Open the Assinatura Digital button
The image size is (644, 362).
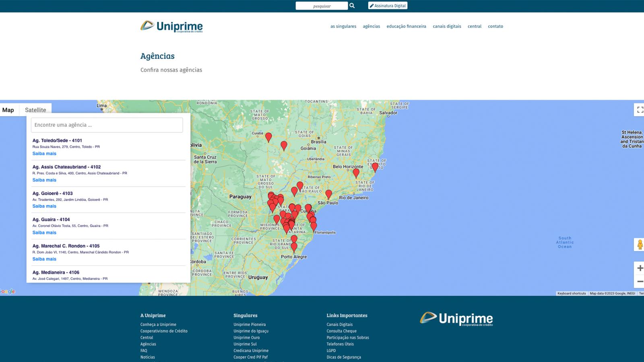pyautogui.click(x=388, y=6)
